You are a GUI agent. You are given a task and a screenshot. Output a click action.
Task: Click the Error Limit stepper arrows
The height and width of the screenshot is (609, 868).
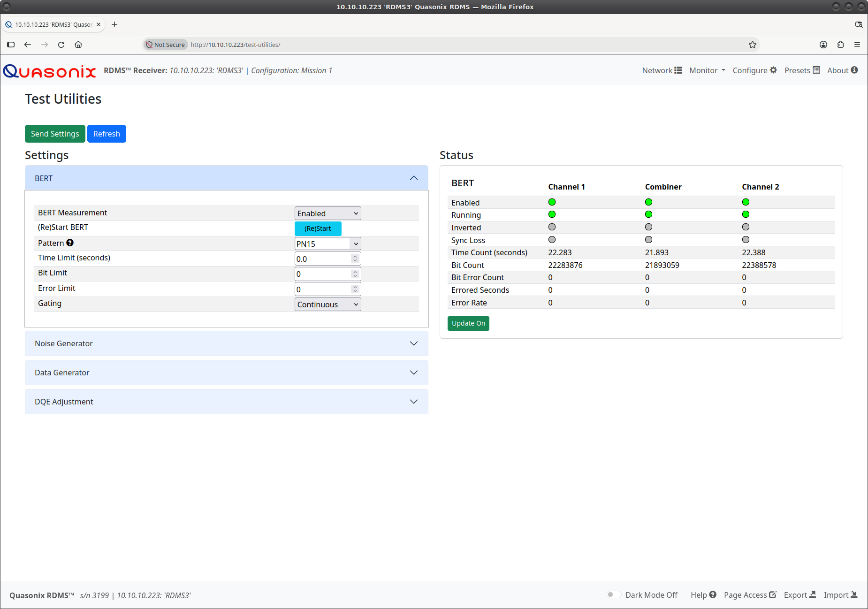pyautogui.click(x=355, y=289)
